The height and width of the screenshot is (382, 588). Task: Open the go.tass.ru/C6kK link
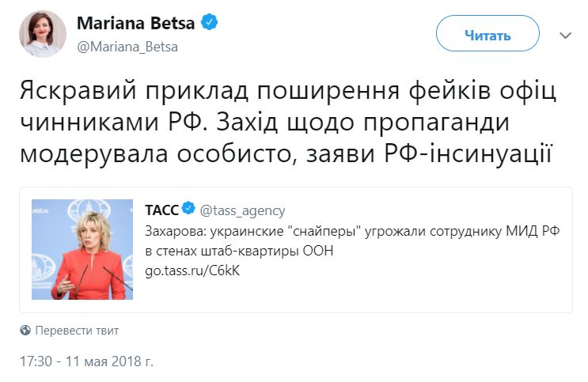click(192, 270)
